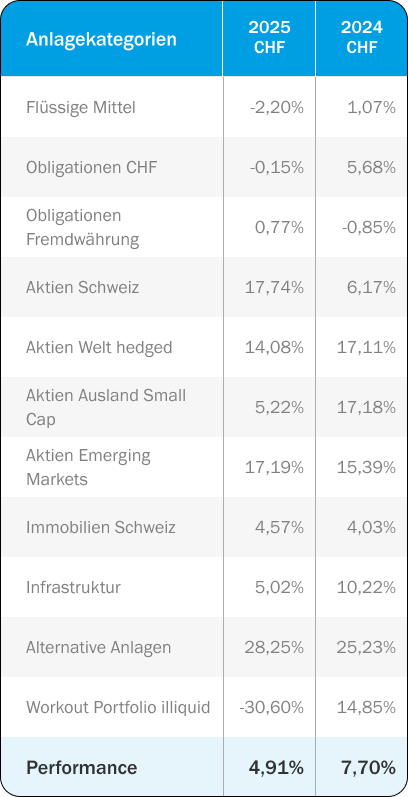Click the -30,60% Workout Portfolio value
The image size is (408, 797).
pyautogui.click(x=271, y=708)
